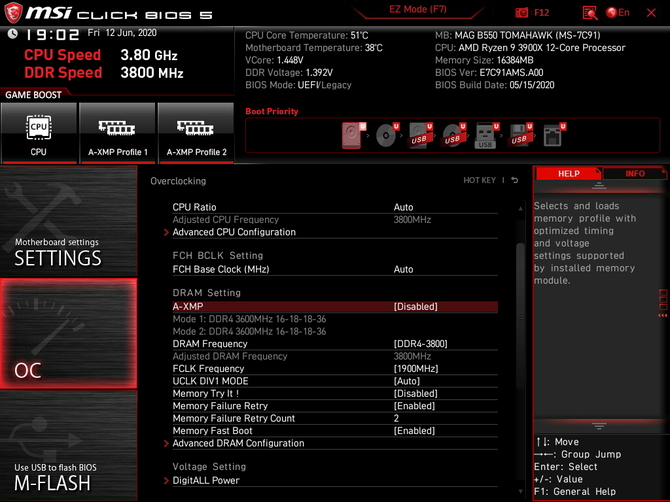Select the USB CD/DVD boot icon

[x=454, y=135]
